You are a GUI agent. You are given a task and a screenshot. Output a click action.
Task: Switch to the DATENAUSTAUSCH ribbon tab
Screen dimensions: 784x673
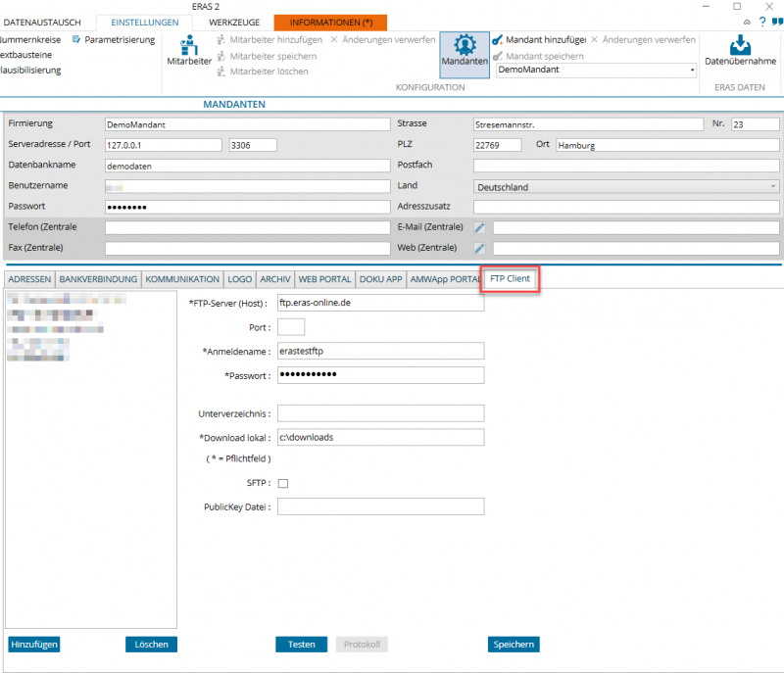pos(42,23)
